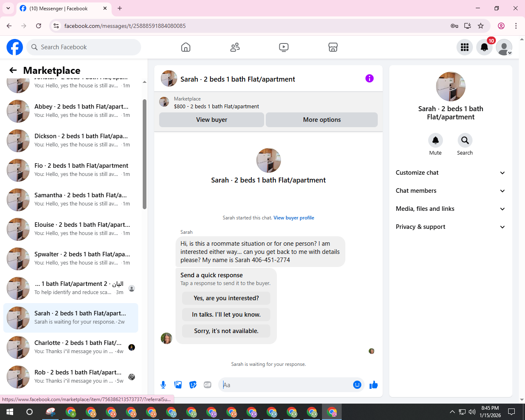
Task: Open a new browser tab
Action: coord(120,8)
